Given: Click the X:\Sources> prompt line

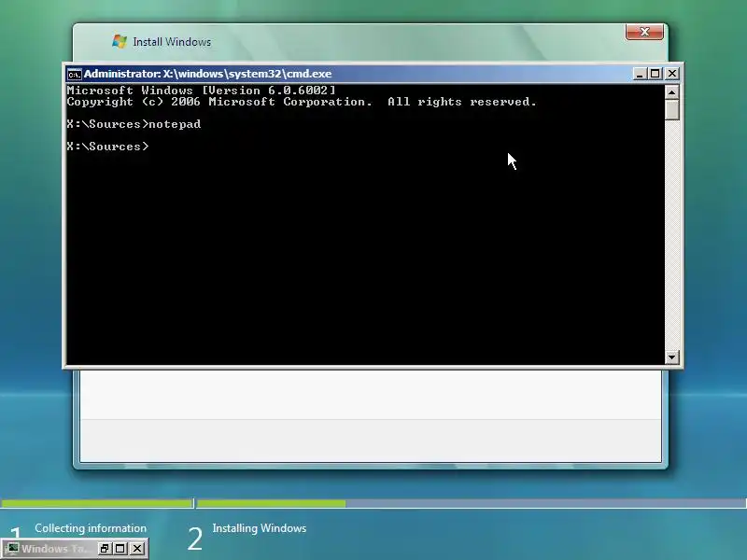Looking at the screenshot, I should (x=107, y=147).
